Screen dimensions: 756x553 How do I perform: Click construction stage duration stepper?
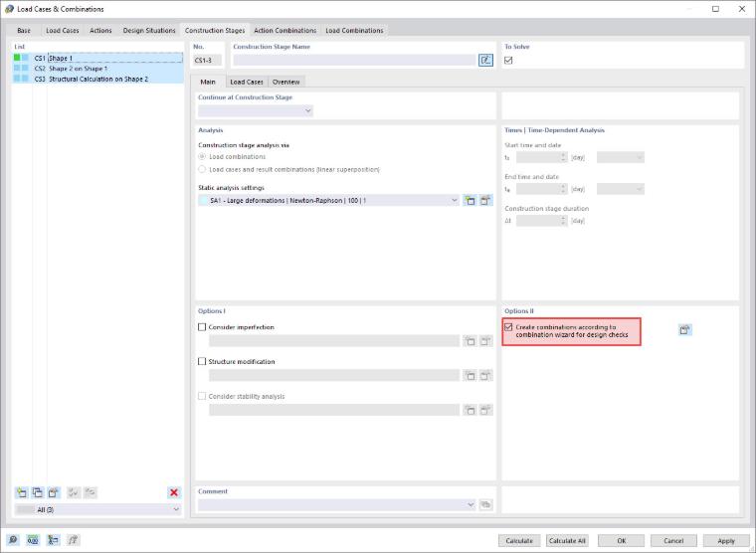pos(563,221)
